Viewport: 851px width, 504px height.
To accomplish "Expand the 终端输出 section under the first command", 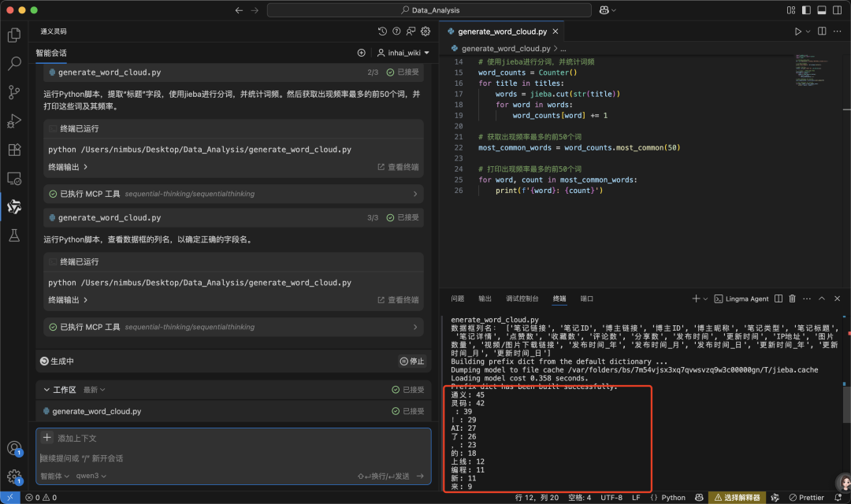I will click(68, 167).
